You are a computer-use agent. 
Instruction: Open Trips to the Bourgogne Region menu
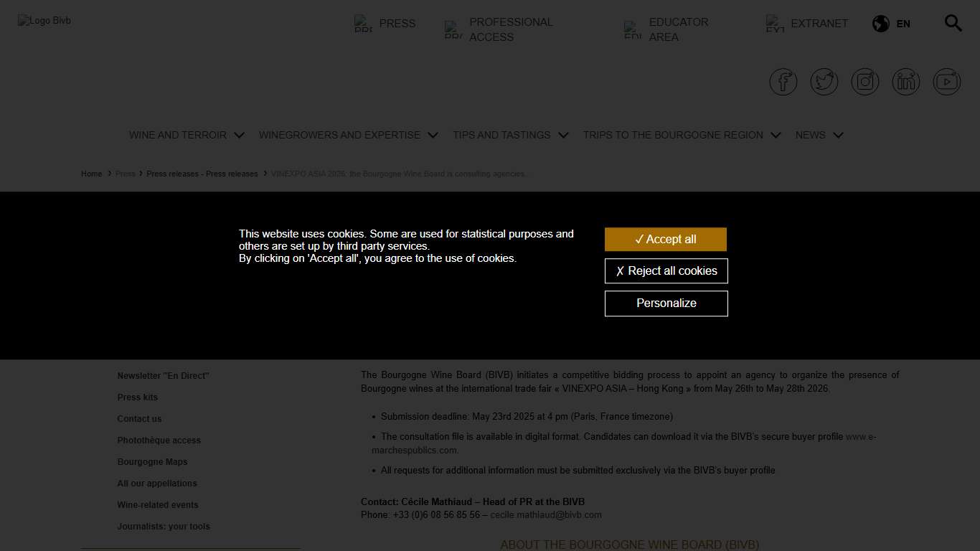pos(681,135)
